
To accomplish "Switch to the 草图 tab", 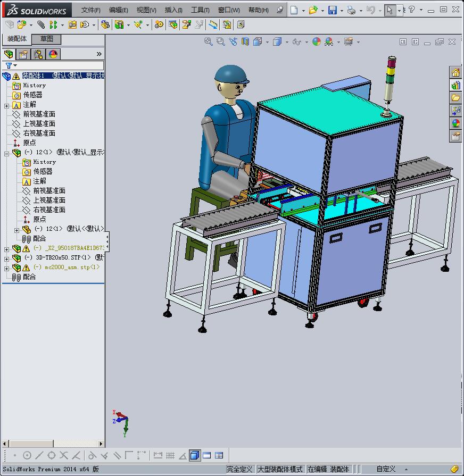I will pos(46,39).
